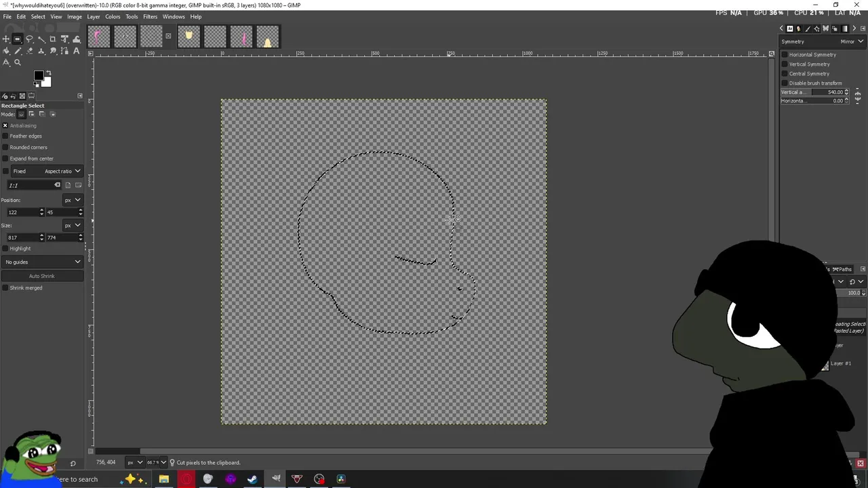The height and width of the screenshot is (488, 868).
Task: Adjust the Horizontal axis position slider
Action: [814, 101]
